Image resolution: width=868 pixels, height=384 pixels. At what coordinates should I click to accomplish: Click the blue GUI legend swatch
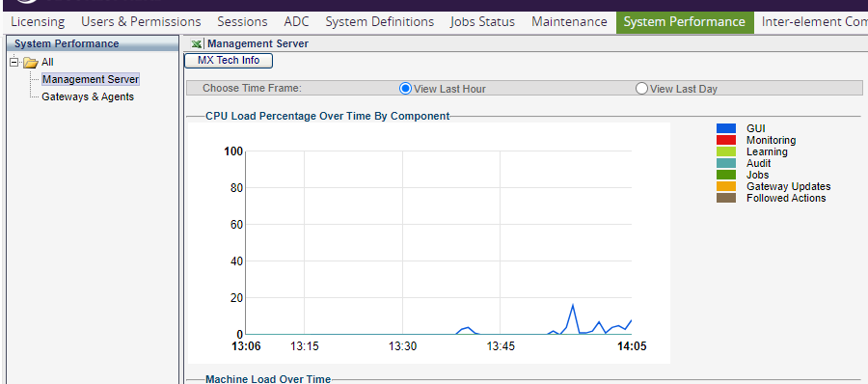point(726,128)
